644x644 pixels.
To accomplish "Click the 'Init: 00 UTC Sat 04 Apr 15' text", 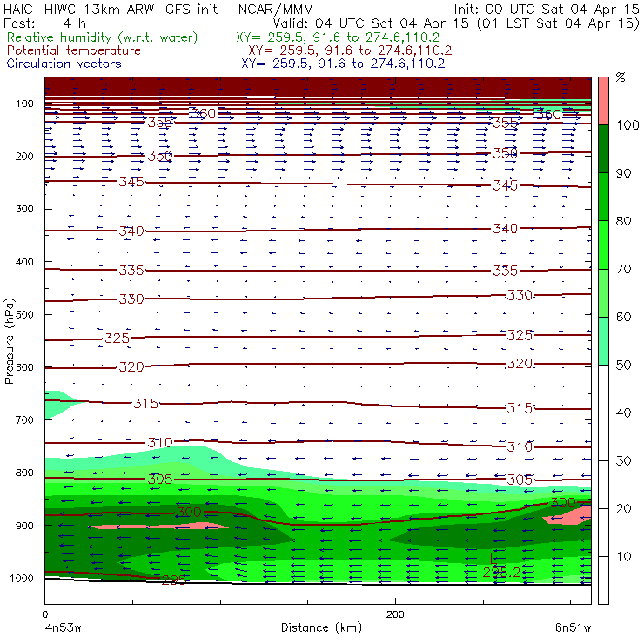I will coord(547,9).
